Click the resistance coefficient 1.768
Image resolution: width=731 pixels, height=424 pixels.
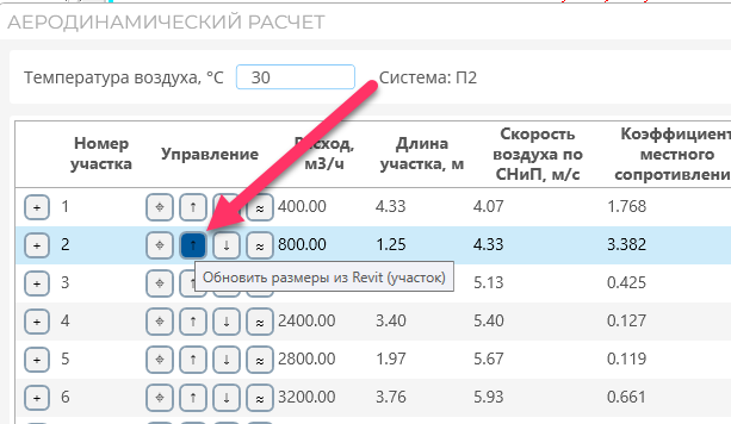[627, 206]
